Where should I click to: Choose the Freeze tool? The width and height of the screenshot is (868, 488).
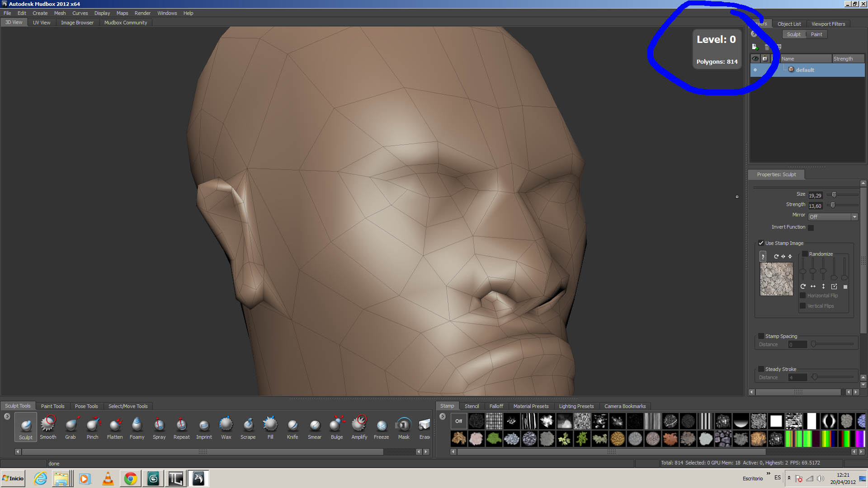[x=381, y=427]
